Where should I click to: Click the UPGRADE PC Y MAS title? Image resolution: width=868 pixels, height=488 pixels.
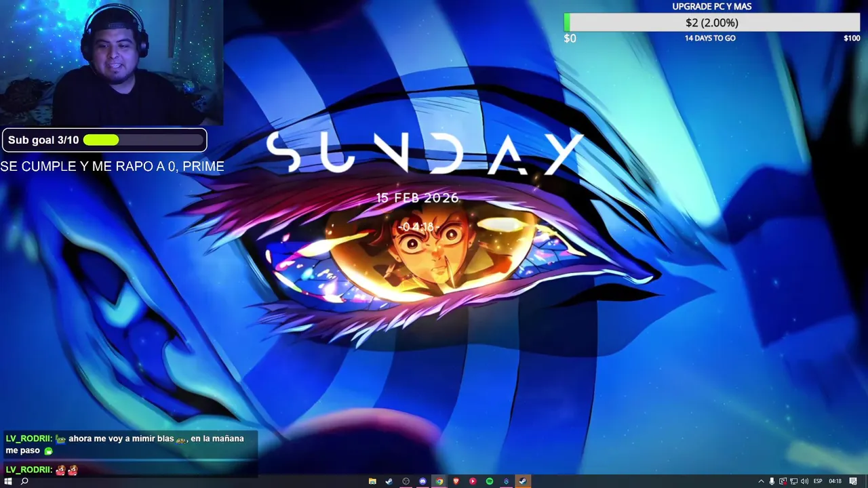click(712, 6)
